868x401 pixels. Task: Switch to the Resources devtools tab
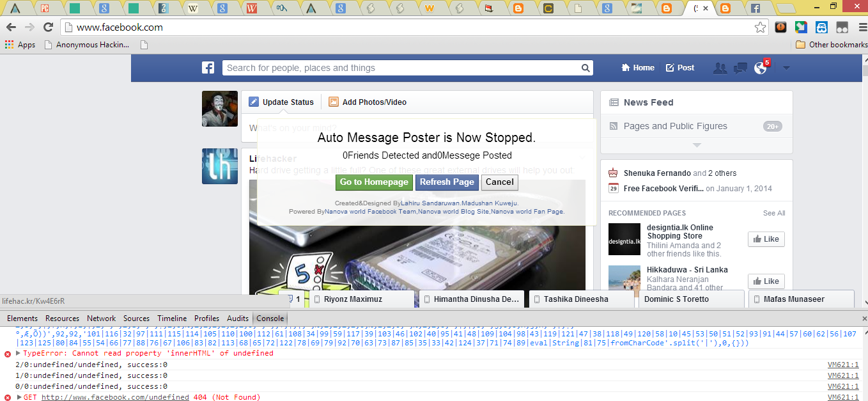click(63, 318)
